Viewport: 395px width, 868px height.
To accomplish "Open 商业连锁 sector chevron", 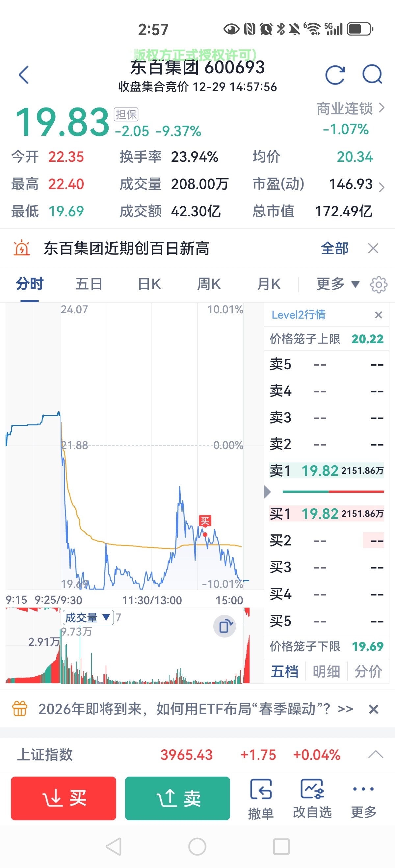I will pos(382,108).
